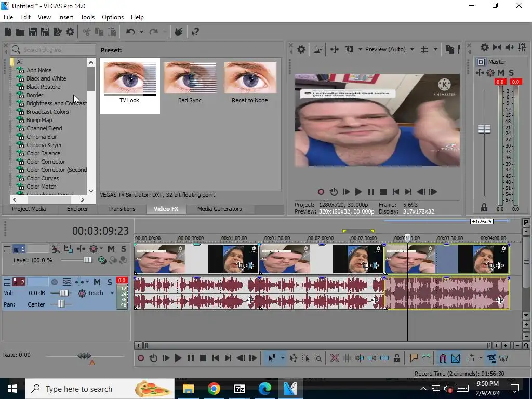Click preview on external monitor icon

[318, 49]
